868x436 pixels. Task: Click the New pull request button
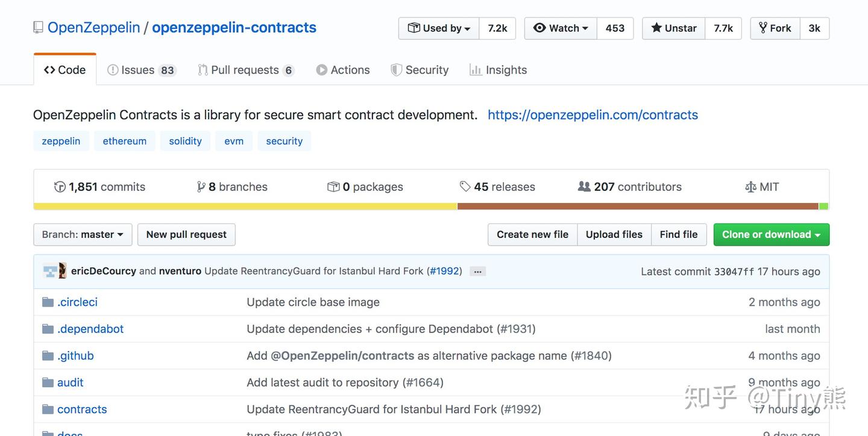coord(186,235)
